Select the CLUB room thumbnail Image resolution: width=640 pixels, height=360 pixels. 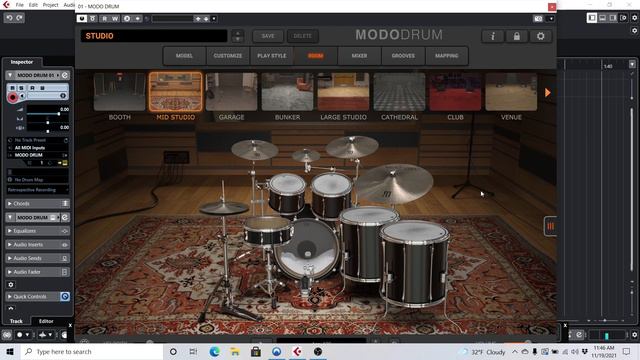click(455, 92)
